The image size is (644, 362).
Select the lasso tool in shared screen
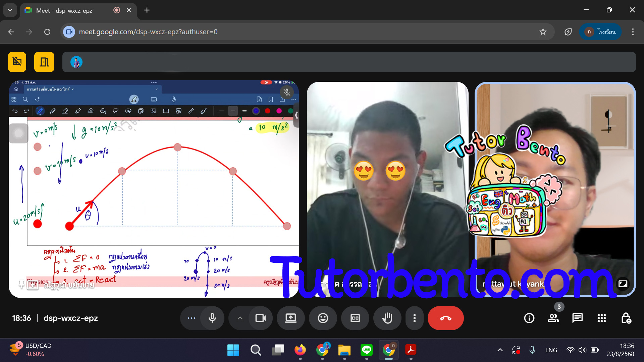(x=116, y=111)
